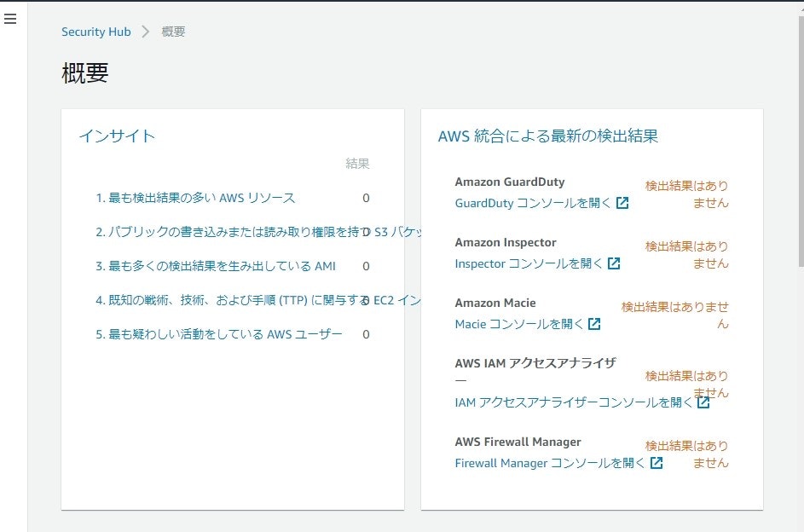Open the AWS 統合による最新の検出結果 heading link
This screenshot has height=532, width=804.
(x=547, y=136)
